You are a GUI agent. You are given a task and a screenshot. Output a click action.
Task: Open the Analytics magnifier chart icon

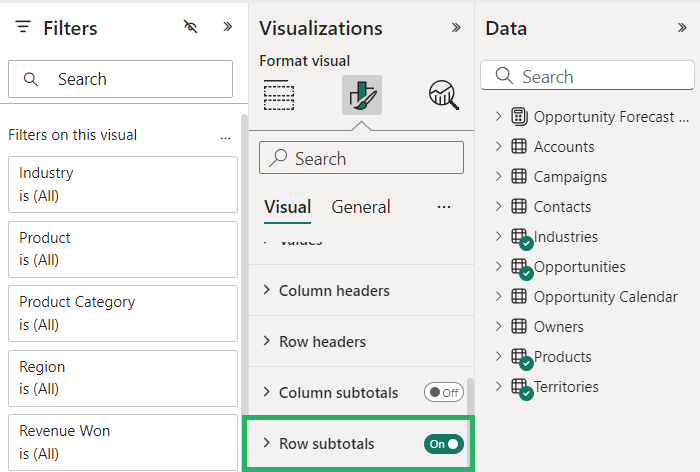[443, 95]
